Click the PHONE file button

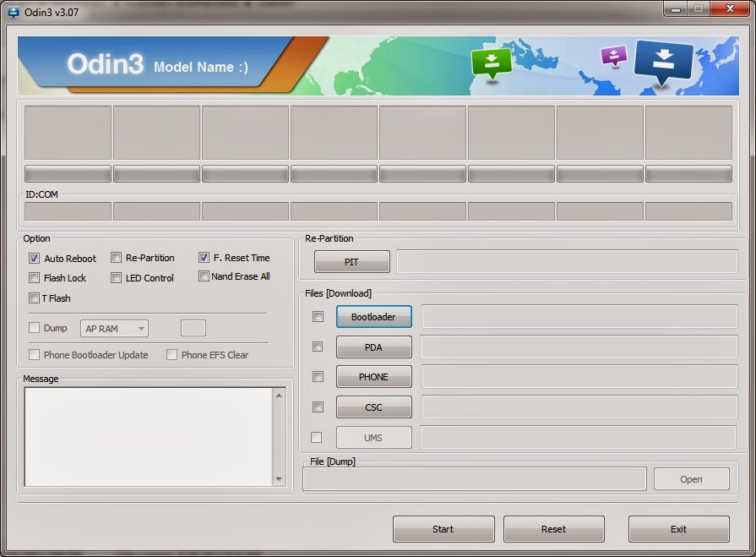(373, 377)
